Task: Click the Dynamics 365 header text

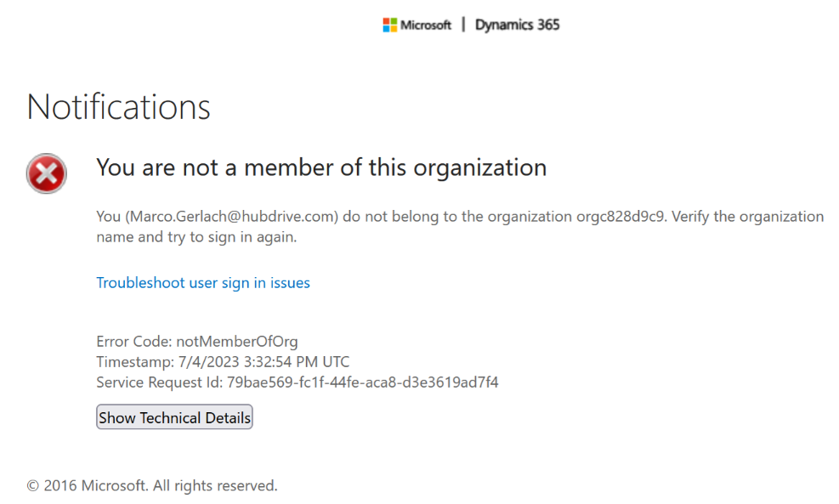Action: point(517,25)
